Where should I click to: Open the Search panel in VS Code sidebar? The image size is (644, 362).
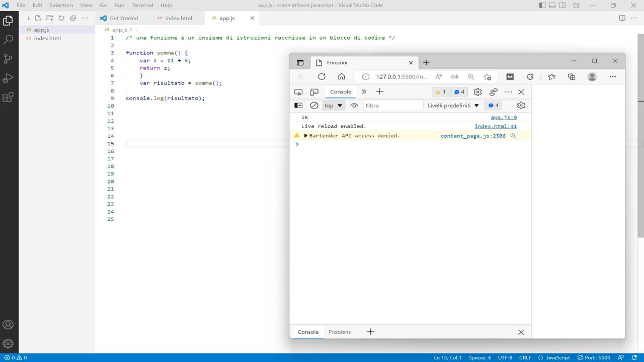[x=8, y=38]
